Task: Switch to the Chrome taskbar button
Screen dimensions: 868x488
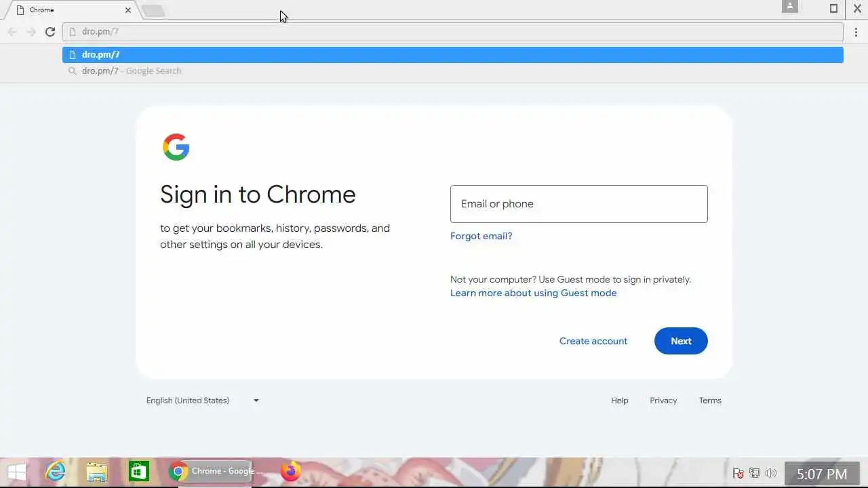Action: (x=210, y=472)
